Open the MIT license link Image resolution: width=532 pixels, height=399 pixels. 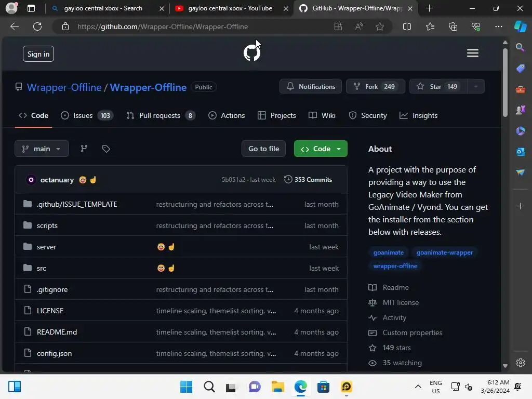pyautogui.click(x=401, y=302)
